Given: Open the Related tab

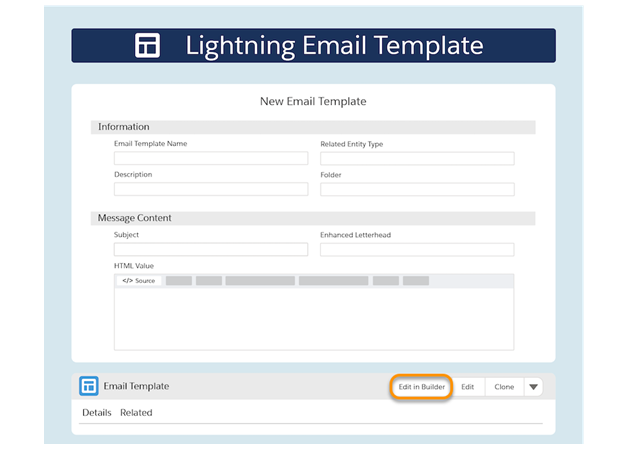Looking at the screenshot, I should (136, 412).
